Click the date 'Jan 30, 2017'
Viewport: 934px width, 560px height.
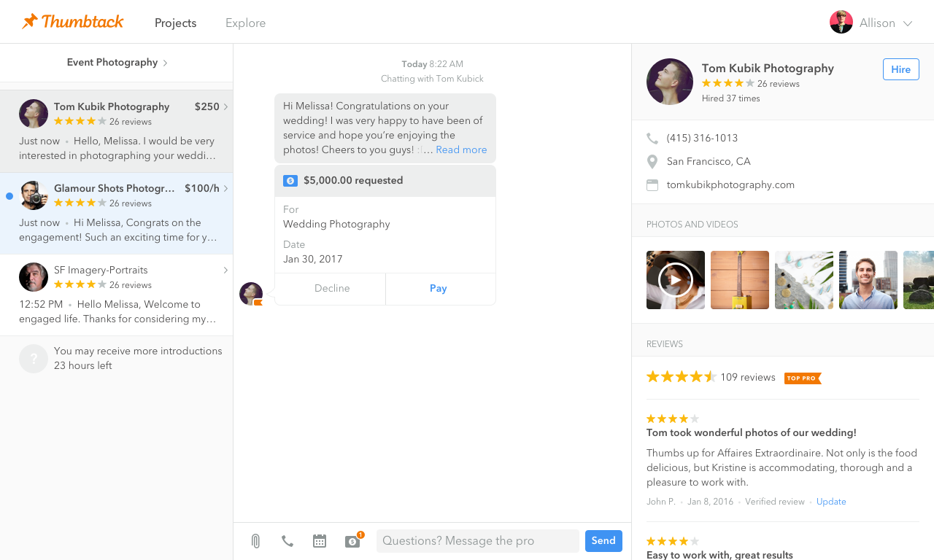coord(312,259)
